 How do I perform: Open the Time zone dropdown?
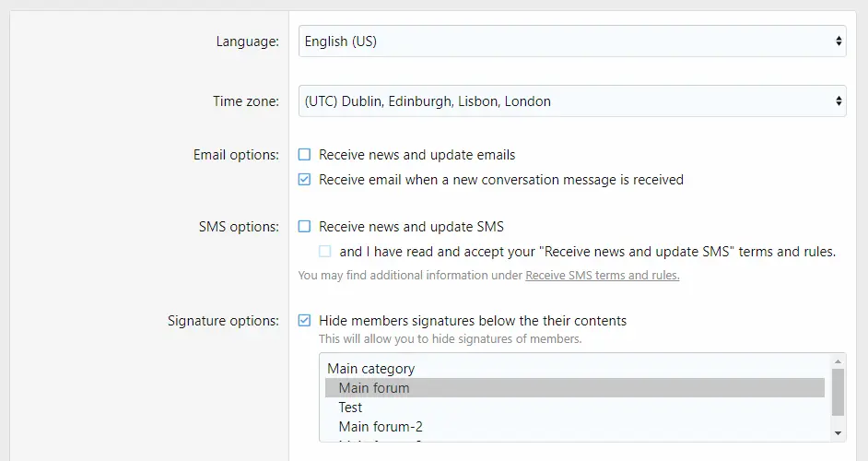pyautogui.click(x=572, y=100)
